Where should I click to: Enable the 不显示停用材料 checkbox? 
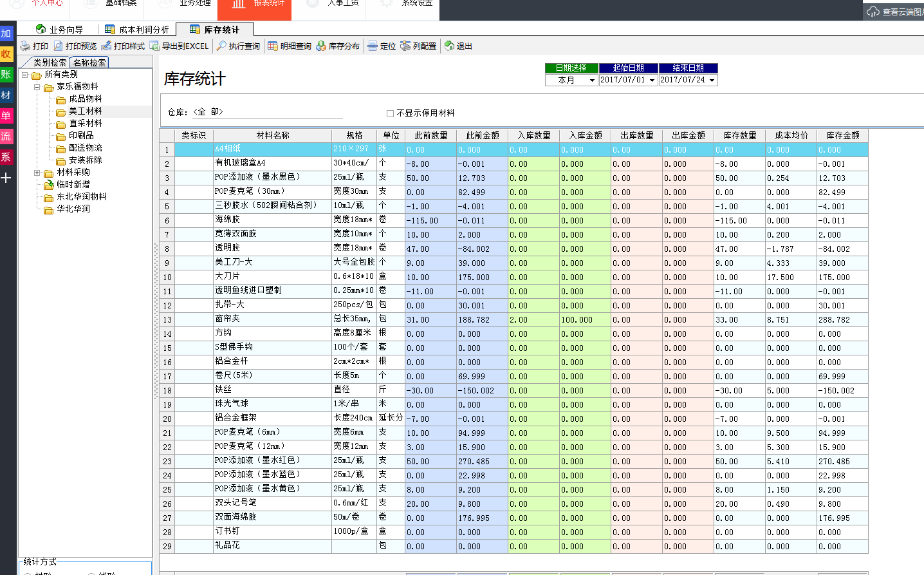pyautogui.click(x=390, y=113)
